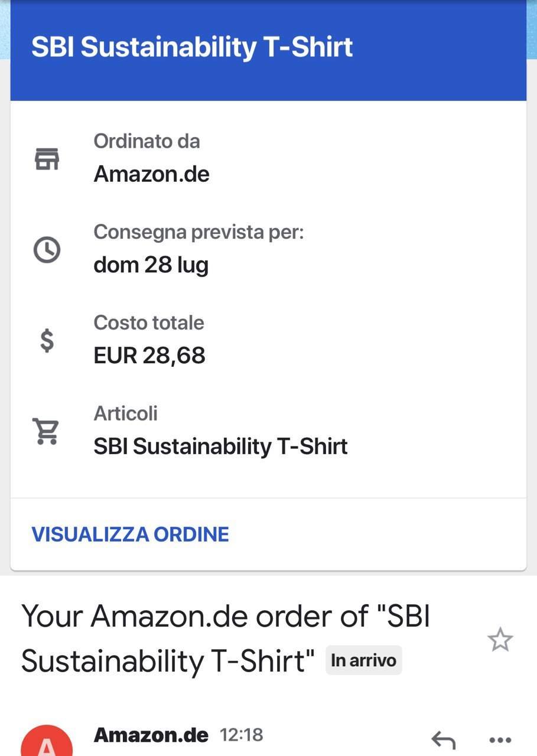The width and height of the screenshot is (537, 756).
Task: Open the three-dot more options menu
Action: click(x=500, y=739)
